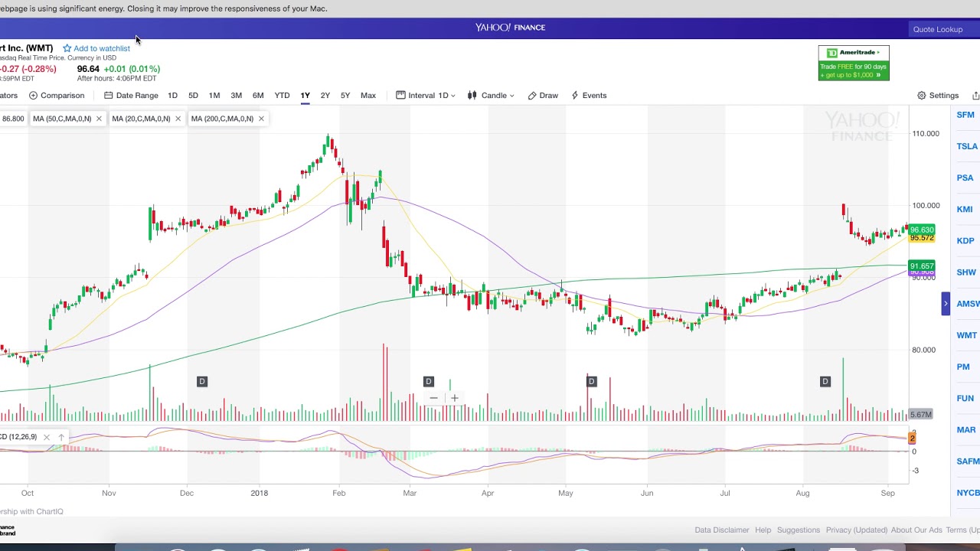
Task: Expand the Interval 1D dropdown
Action: tap(426, 96)
